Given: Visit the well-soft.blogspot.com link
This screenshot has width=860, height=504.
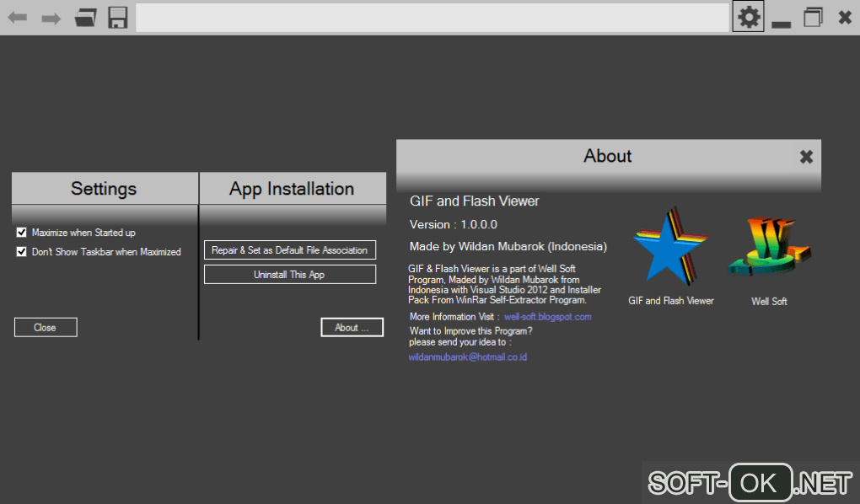Looking at the screenshot, I should (547, 316).
